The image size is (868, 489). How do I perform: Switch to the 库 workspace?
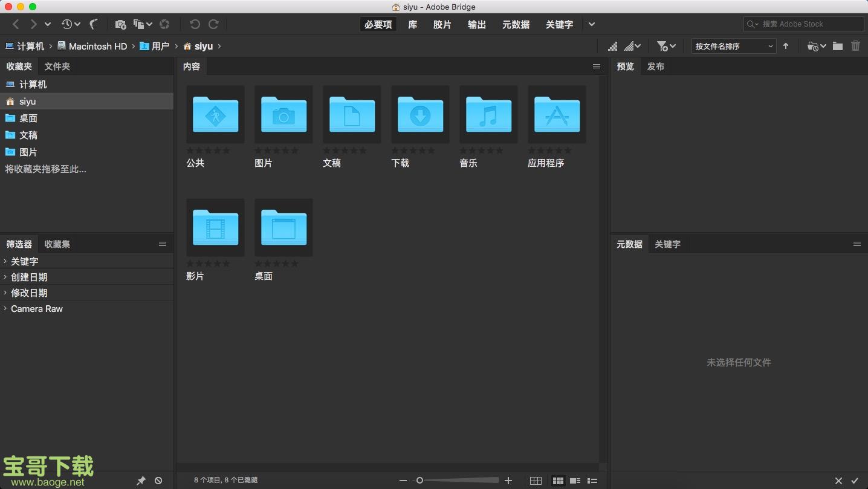coord(412,24)
